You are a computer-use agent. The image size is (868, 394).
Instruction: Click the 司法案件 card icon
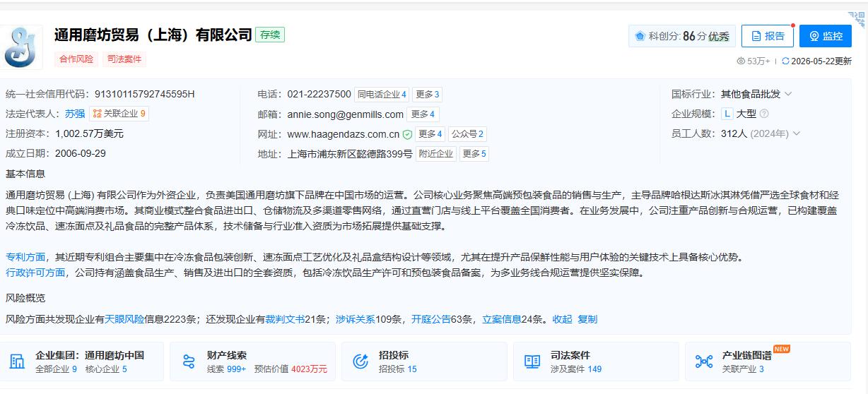532,362
